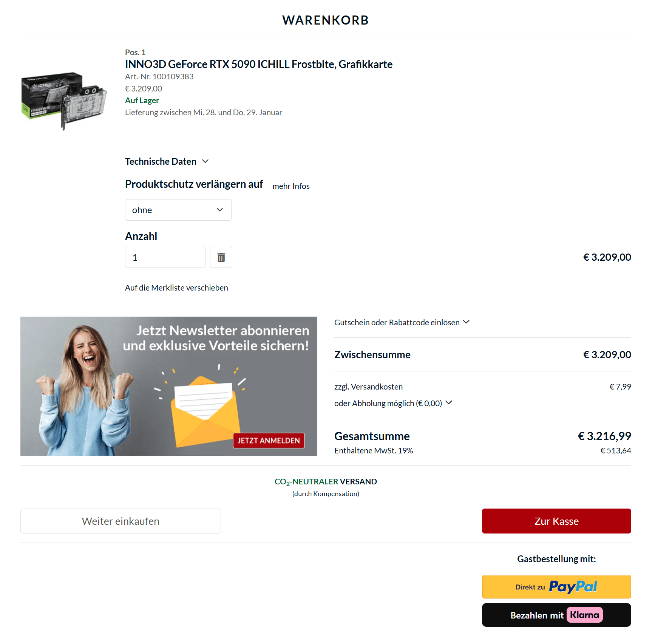
Task: Click the Zur Kasse button
Action: click(556, 521)
